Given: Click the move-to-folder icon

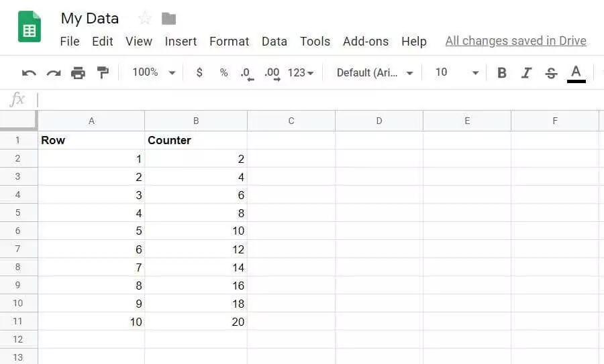Looking at the screenshot, I should pyautogui.click(x=168, y=19).
